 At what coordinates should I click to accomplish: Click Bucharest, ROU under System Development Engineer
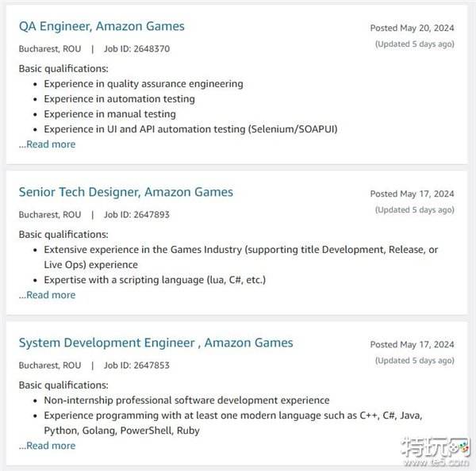[50, 366]
